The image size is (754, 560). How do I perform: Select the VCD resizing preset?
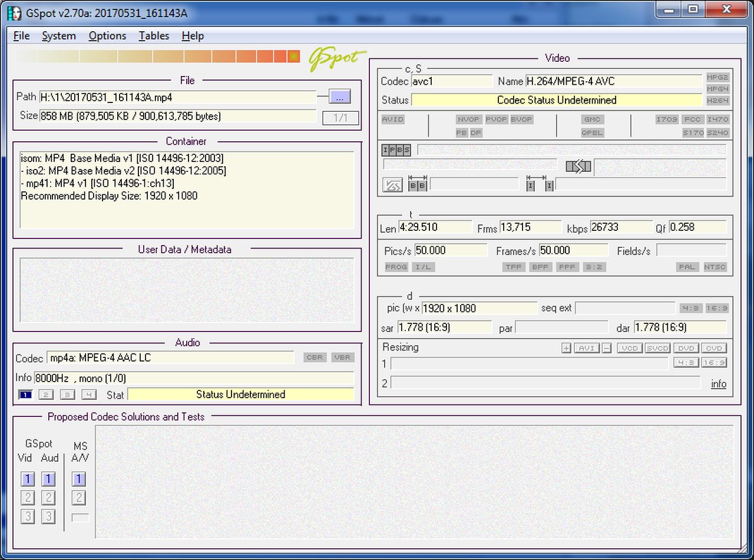[630, 348]
